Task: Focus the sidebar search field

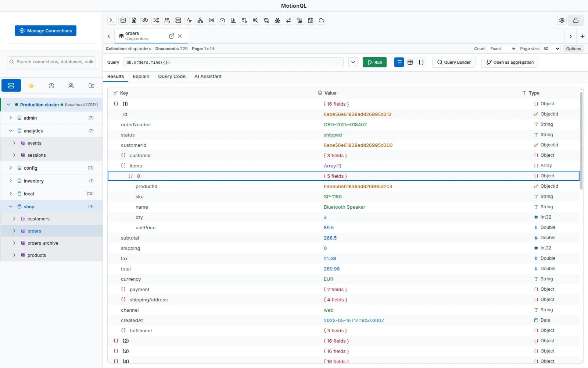Action: [x=51, y=62]
